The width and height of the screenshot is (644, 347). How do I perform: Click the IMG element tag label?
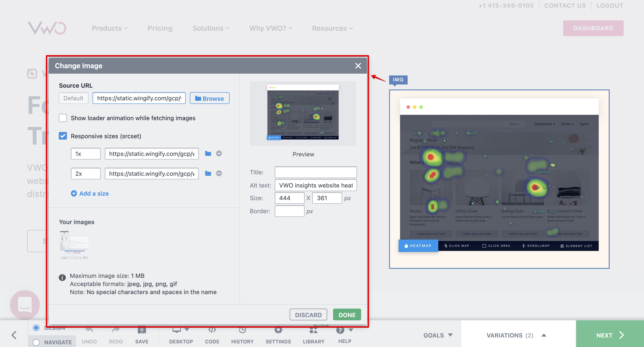[398, 80]
